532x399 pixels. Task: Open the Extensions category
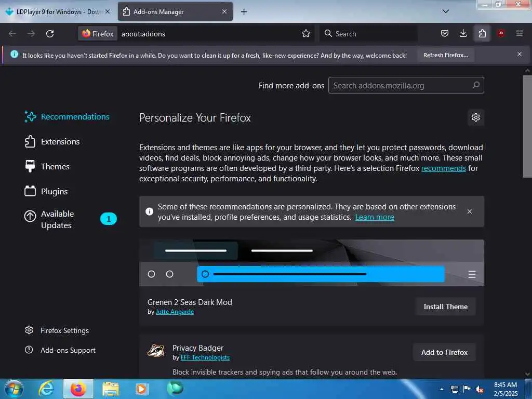(52, 141)
